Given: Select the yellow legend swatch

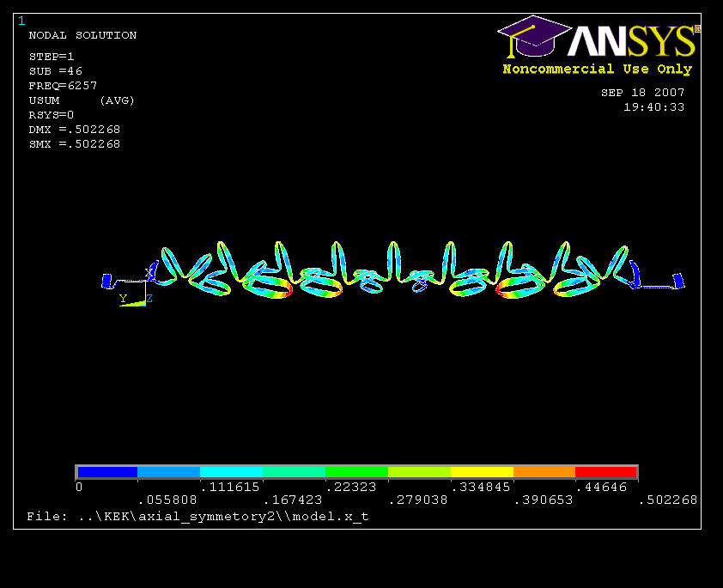Looking at the screenshot, I should click(482, 472).
